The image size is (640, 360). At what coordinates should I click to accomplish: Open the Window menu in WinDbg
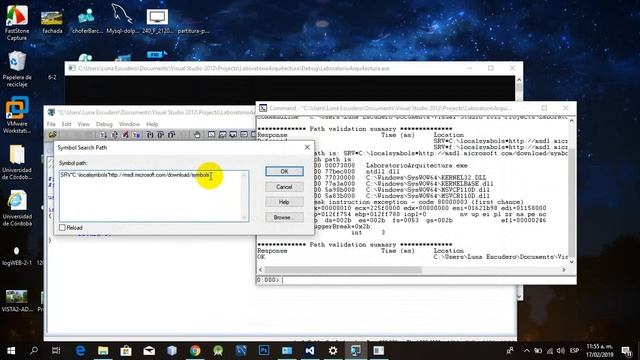coord(129,124)
